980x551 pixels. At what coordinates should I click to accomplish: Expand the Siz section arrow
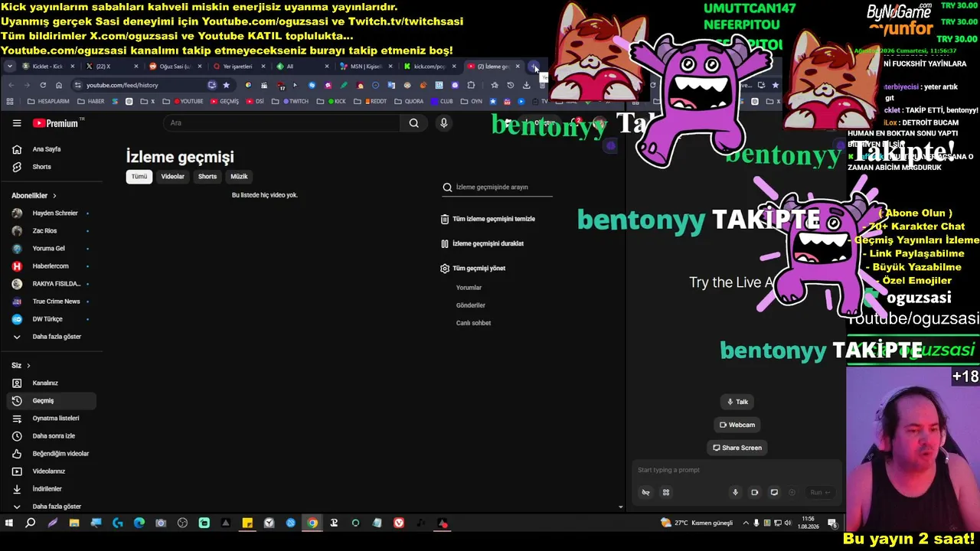click(x=28, y=366)
